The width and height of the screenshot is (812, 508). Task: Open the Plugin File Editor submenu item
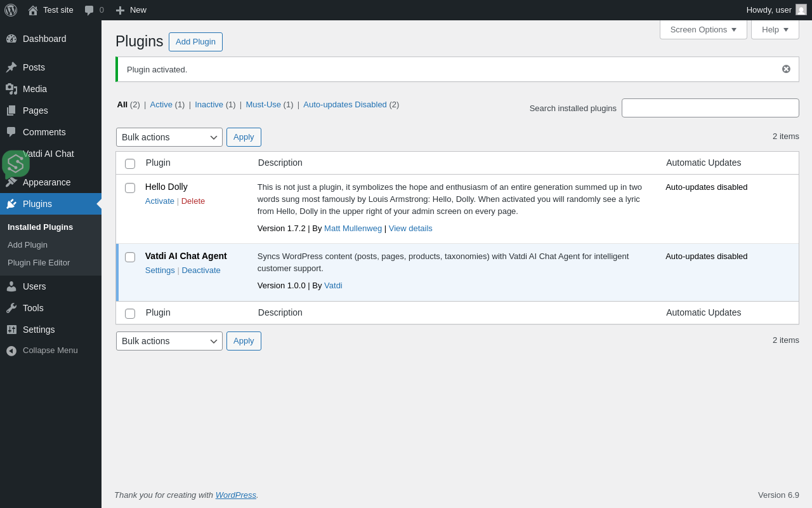point(39,262)
